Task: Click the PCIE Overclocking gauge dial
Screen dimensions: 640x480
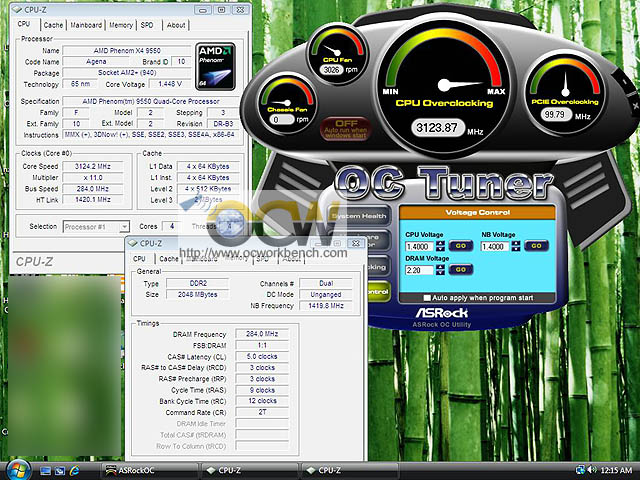Action: (x=565, y=92)
